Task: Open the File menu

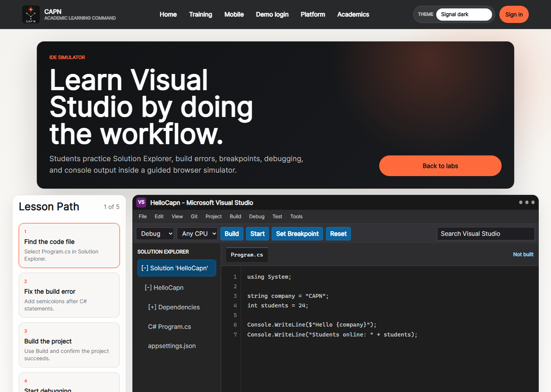Action: click(143, 217)
